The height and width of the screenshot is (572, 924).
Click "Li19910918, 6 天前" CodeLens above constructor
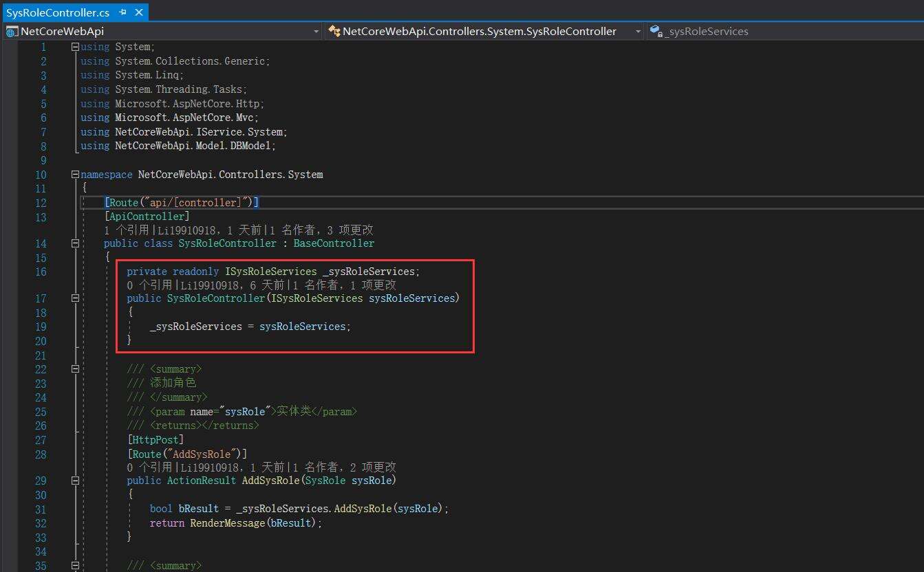tap(233, 285)
